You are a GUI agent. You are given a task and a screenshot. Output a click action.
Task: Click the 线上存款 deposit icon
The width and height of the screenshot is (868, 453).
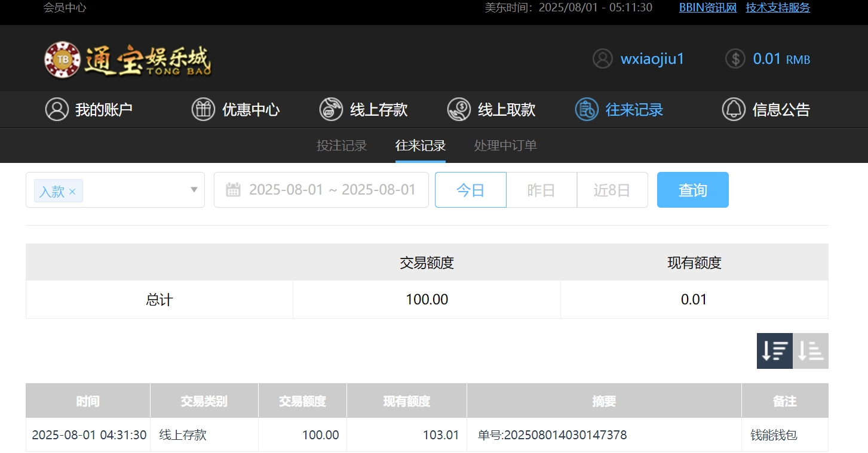point(331,110)
